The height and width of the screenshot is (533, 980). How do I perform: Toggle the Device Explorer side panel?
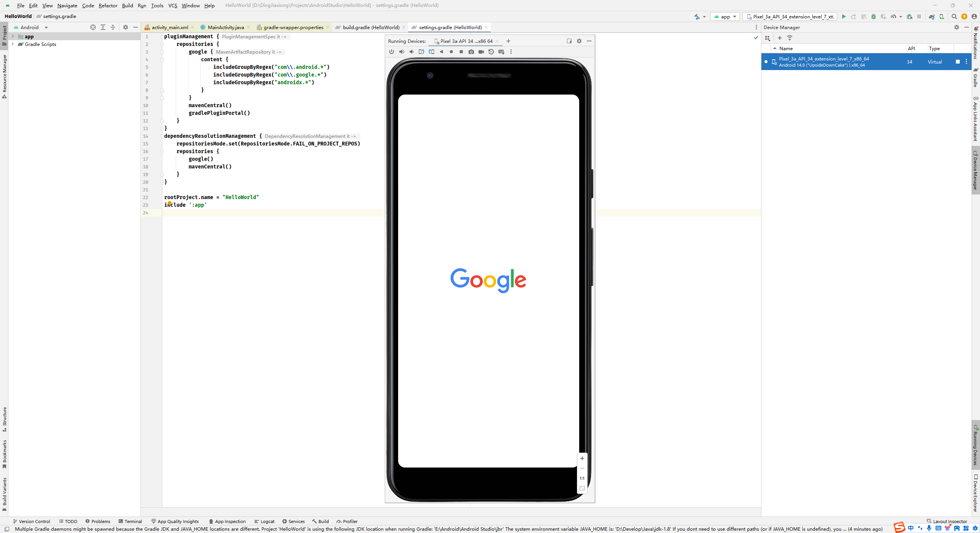[976, 494]
